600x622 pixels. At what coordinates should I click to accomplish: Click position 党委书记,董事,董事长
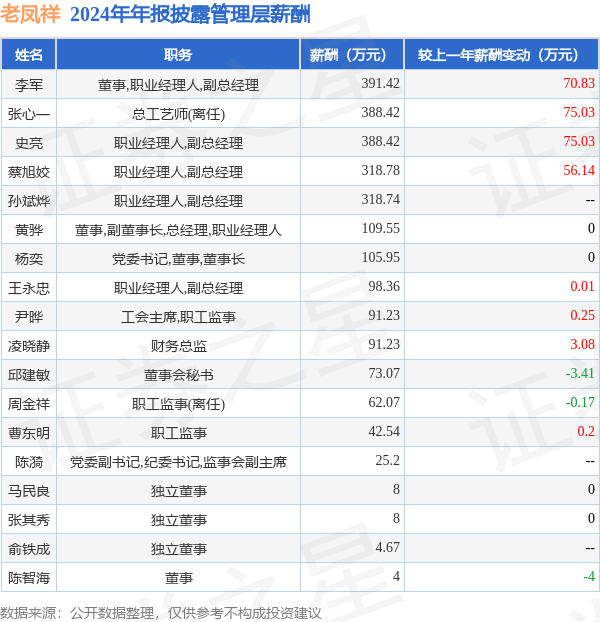click(178, 259)
